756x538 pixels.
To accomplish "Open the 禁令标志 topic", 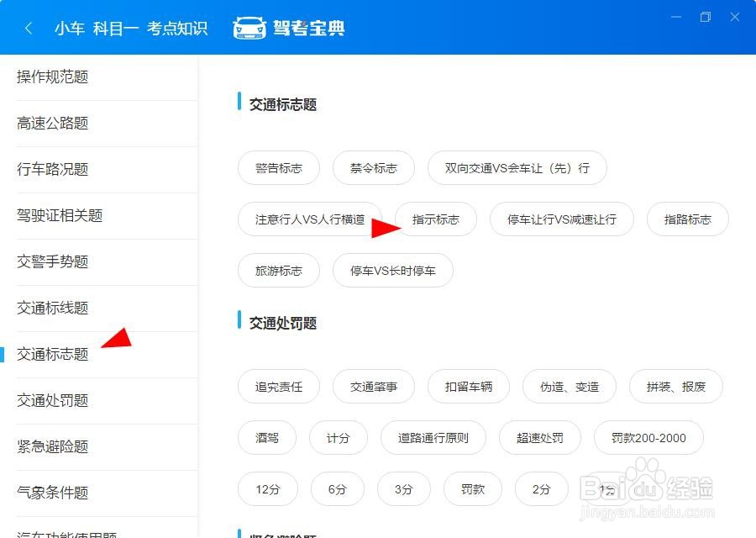I will pyautogui.click(x=374, y=168).
